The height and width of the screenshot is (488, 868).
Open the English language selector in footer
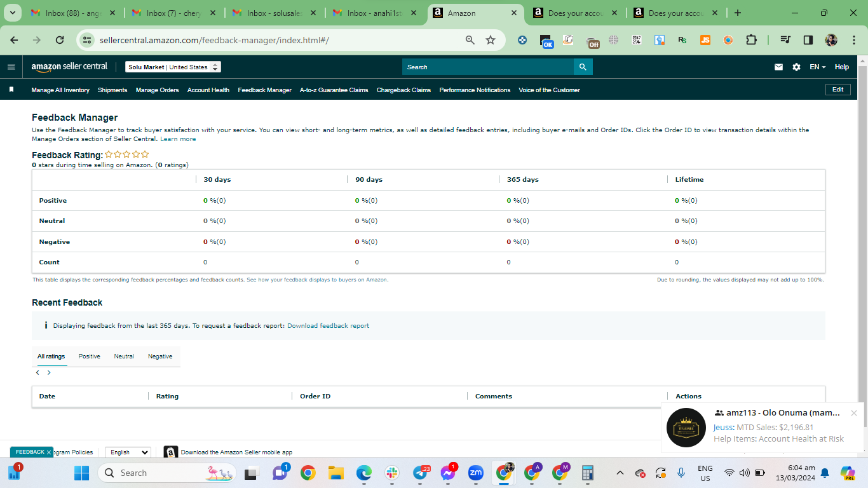128,452
